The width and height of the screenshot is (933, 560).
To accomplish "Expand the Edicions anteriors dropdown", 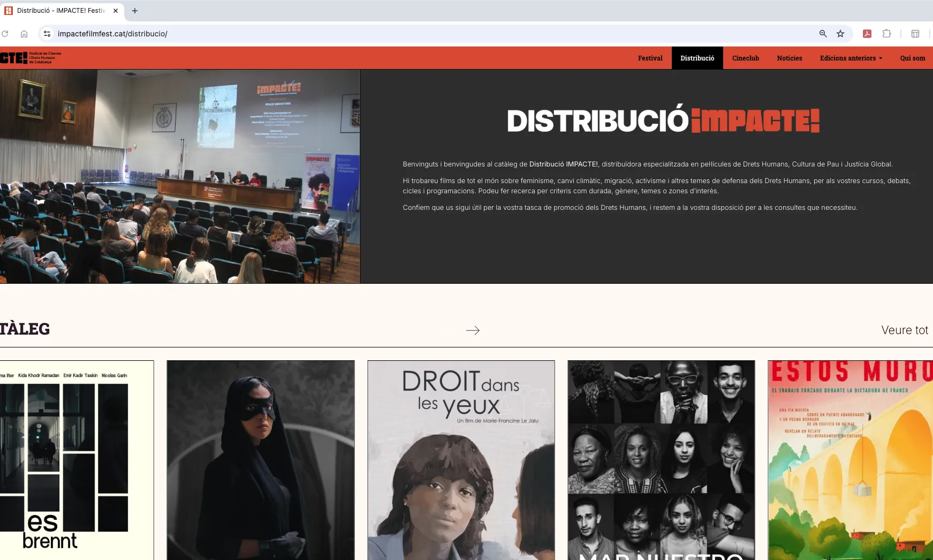I will 851,58.
